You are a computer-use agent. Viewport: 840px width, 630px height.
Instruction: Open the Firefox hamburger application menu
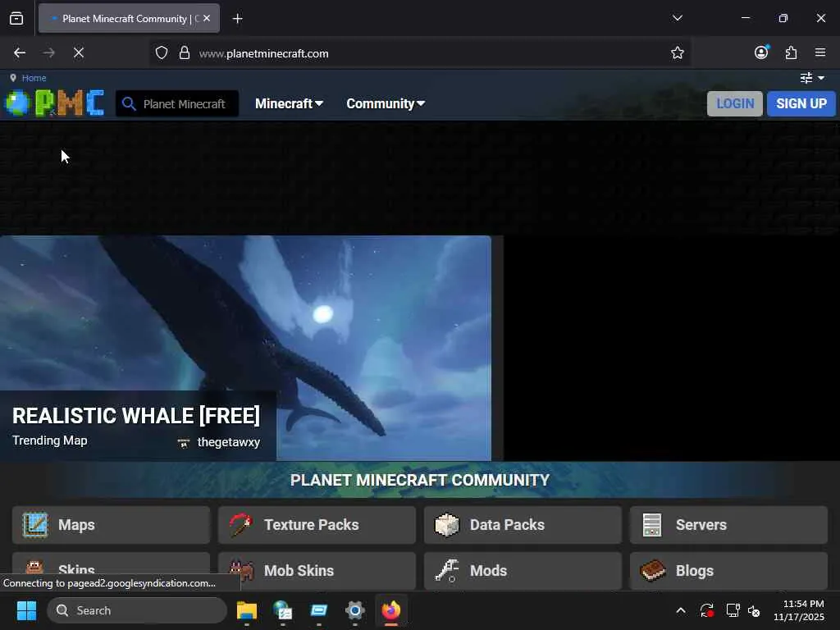click(x=820, y=52)
